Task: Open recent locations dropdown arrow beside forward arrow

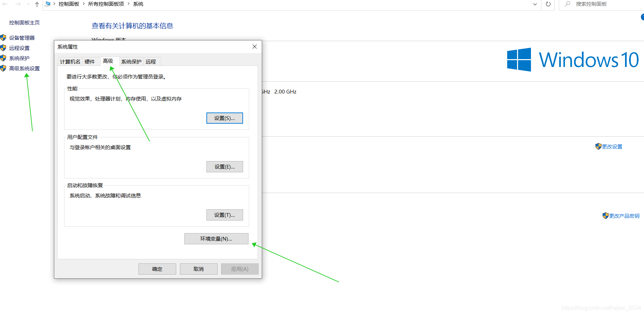Action: tap(28, 4)
